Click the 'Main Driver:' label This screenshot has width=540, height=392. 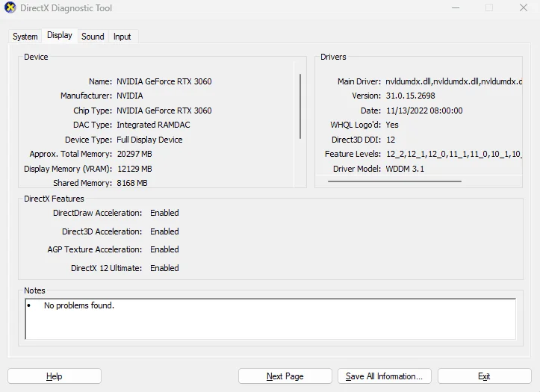click(x=359, y=81)
